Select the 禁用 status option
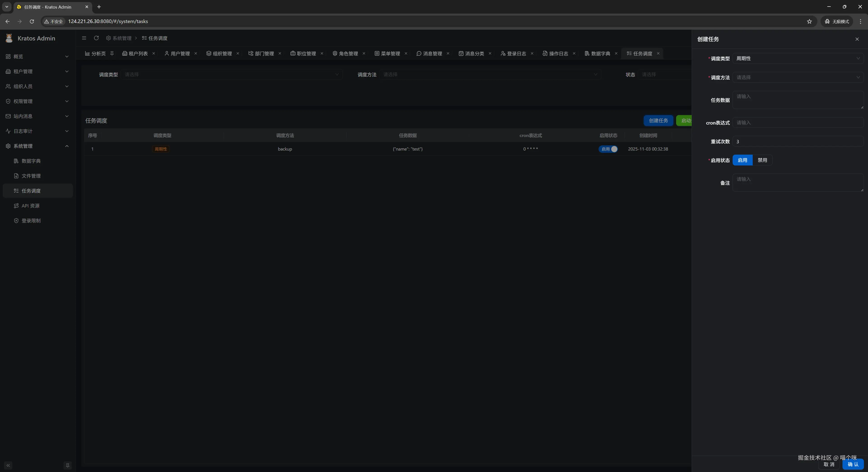 (x=762, y=160)
